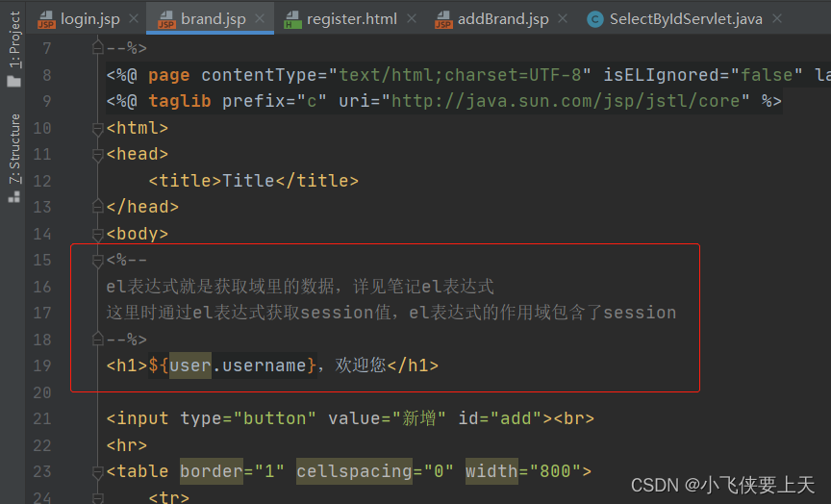This screenshot has height=504, width=831.
Task: Click the width="800" attribute
Action: [523, 471]
